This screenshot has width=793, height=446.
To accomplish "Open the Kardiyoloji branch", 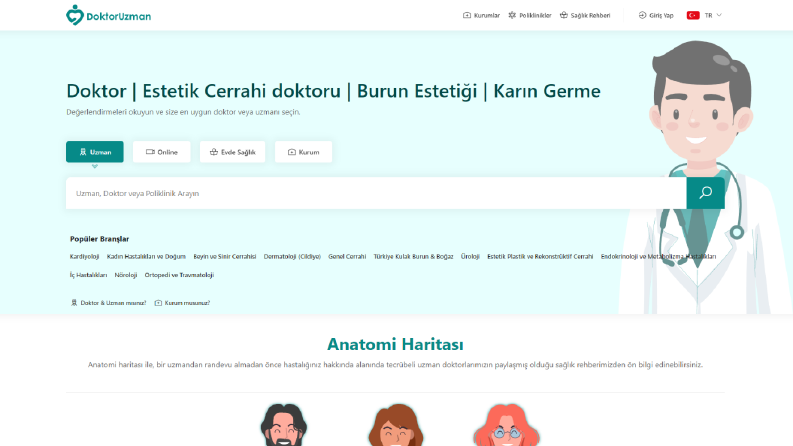I will [84, 256].
